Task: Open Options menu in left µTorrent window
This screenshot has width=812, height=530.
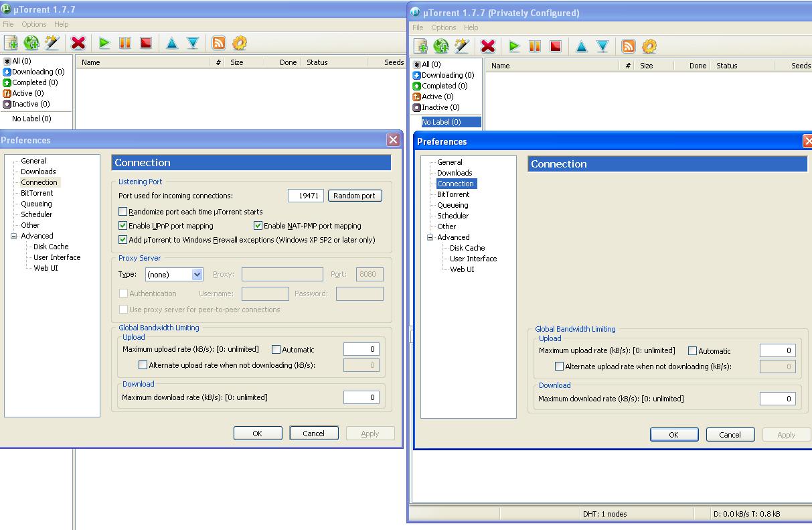Action: (34, 24)
